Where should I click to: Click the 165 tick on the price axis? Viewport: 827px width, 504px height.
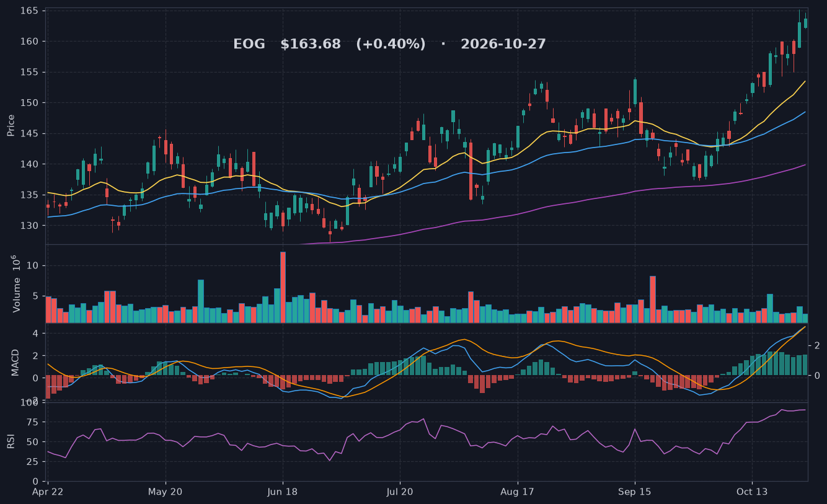pyautogui.click(x=30, y=11)
